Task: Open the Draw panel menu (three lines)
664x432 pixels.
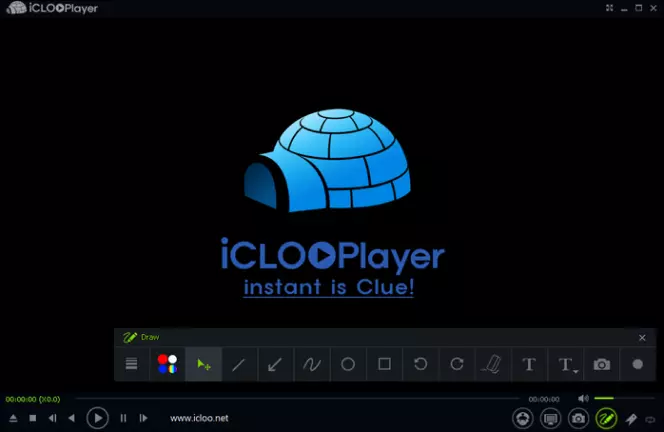Action: click(x=131, y=364)
